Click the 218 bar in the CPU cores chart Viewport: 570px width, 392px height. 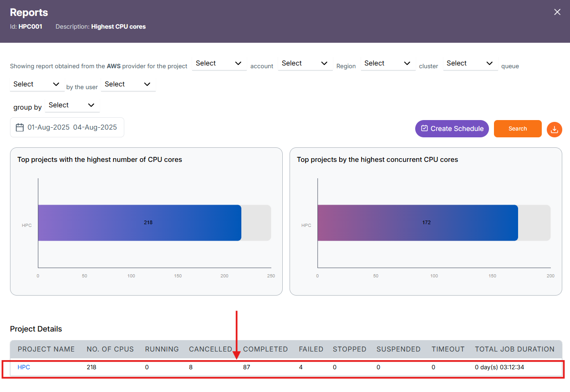[139, 223]
